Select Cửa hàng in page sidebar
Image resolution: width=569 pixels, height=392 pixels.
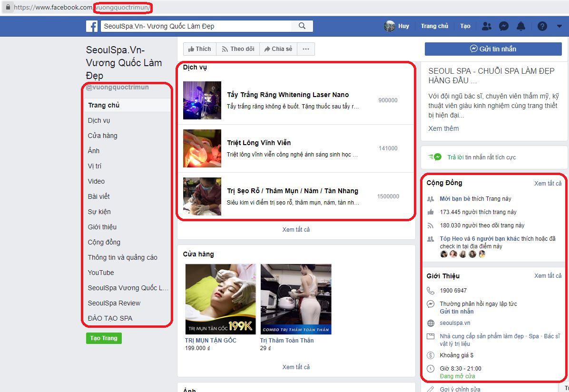tap(102, 136)
